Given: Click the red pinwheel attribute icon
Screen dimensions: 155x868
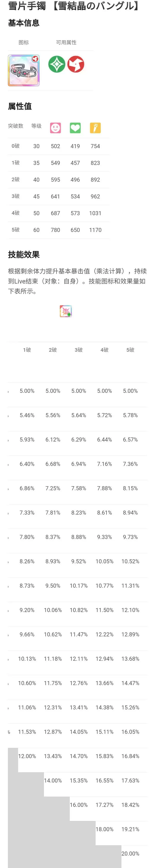Looking at the screenshot, I should (x=76, y=64).
